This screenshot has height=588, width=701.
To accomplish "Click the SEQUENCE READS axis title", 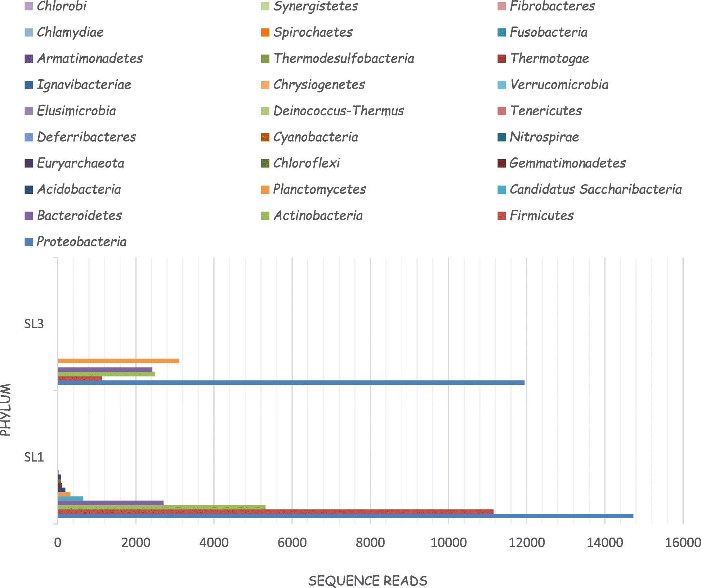I will click(368, 581).
